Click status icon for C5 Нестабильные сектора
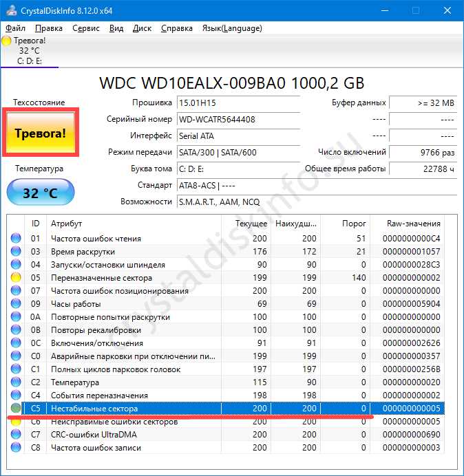 click(16, 408)
